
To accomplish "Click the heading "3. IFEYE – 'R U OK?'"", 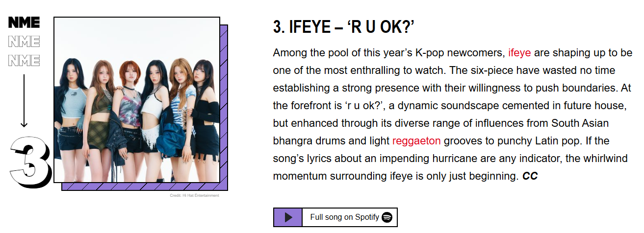I will 344,27.
